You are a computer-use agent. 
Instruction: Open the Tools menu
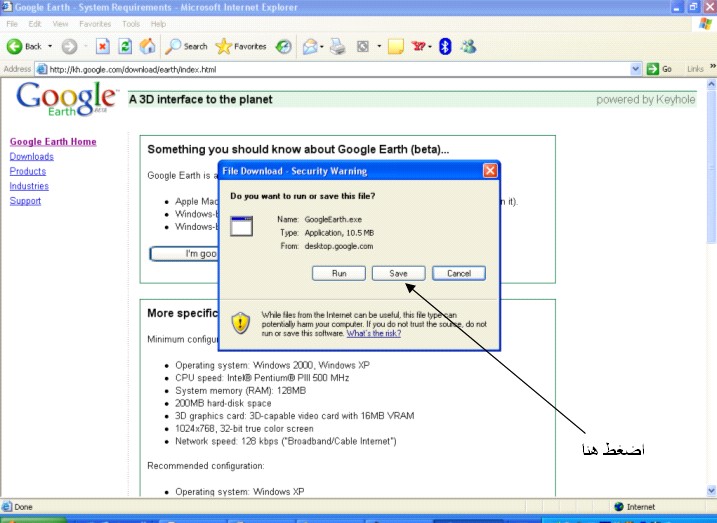(131, 23)
